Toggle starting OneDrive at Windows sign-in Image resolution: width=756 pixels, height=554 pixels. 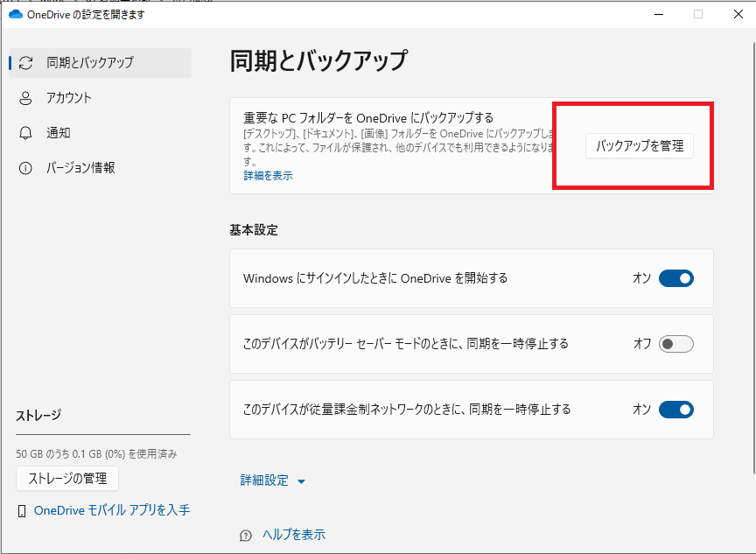676,278
